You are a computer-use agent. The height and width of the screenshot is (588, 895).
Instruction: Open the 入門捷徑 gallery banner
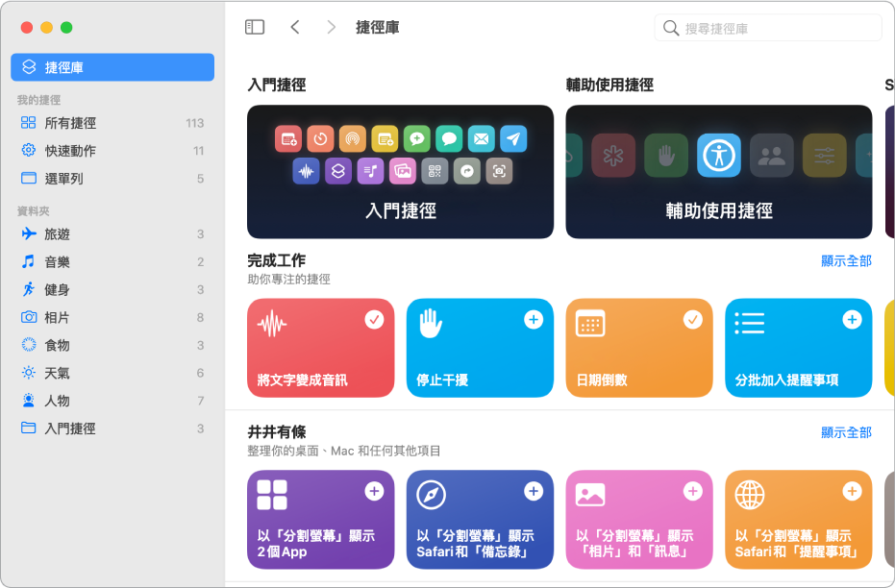400,172
